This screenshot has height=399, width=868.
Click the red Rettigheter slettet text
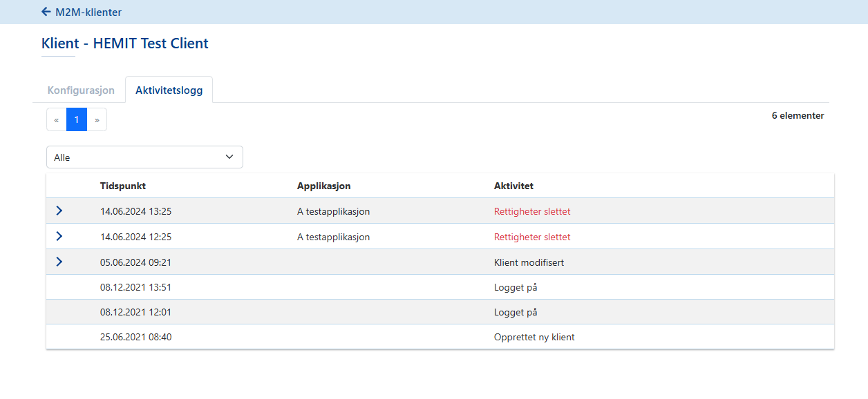pyautogui.click(x=532, y=211)
